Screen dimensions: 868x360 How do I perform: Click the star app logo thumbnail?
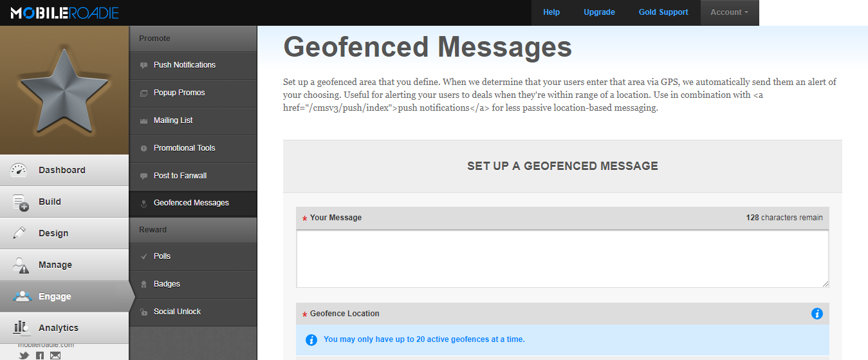point(64,90)
